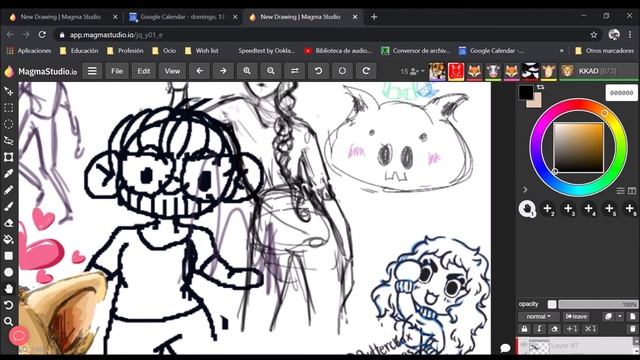Toggle the opacity lock checkbox
Image resolution: width=640 pixels, height=360 pixels.
(552, 304)
